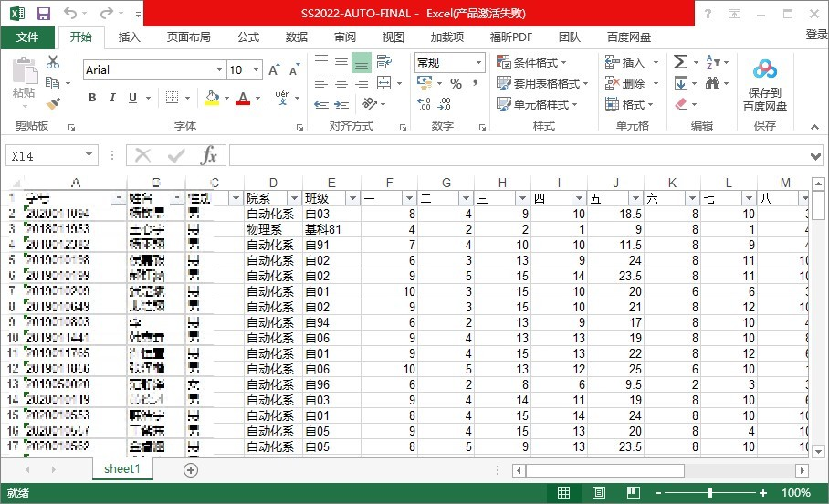Screen dimensions: 829x504
Task: Open filter dropdown for 院系 column
Action: coord(295,198)
